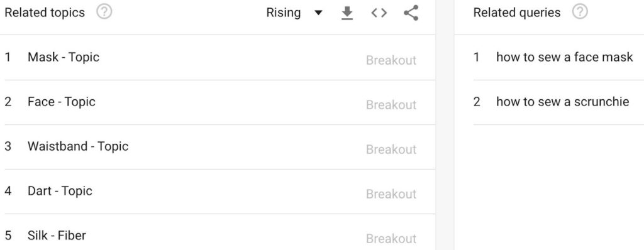The width and height of the screenshot is (644, 250).
Task: Open Rising sort option label
Action: pyautogui.click(x=284, y=13)
